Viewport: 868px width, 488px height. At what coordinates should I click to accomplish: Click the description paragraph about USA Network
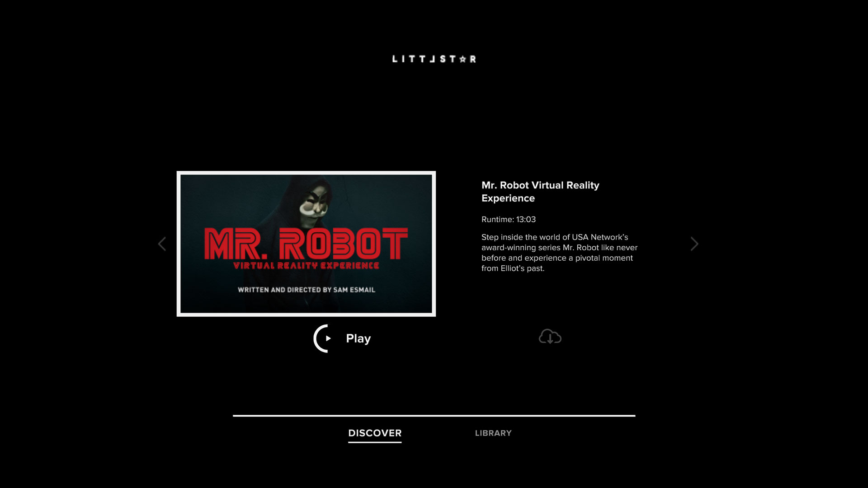(560, 253)
